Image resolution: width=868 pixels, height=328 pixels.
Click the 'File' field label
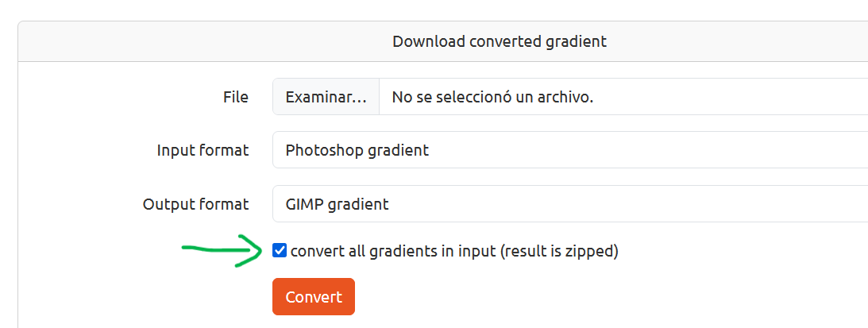[x=235, y=98]
